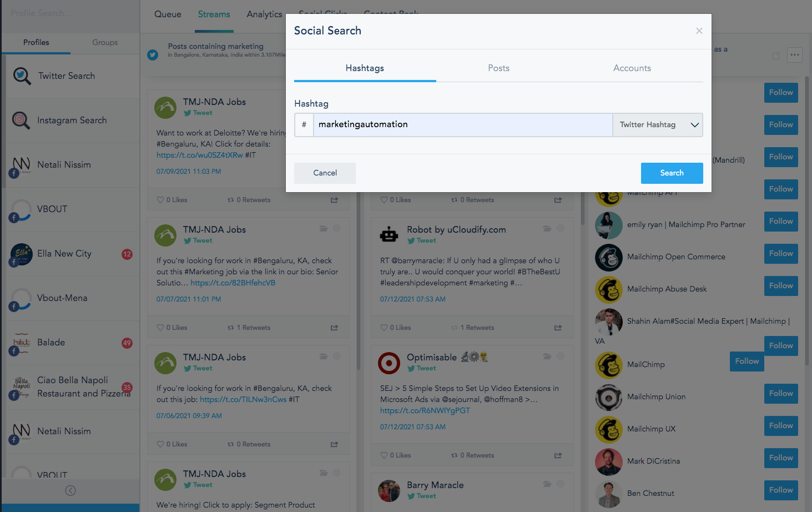Image resolution: width=812 pixels, height=512 pixels.
Task: Share the Senior Solutio TMJ-NDA tweet
Action: tap(334, 328)
